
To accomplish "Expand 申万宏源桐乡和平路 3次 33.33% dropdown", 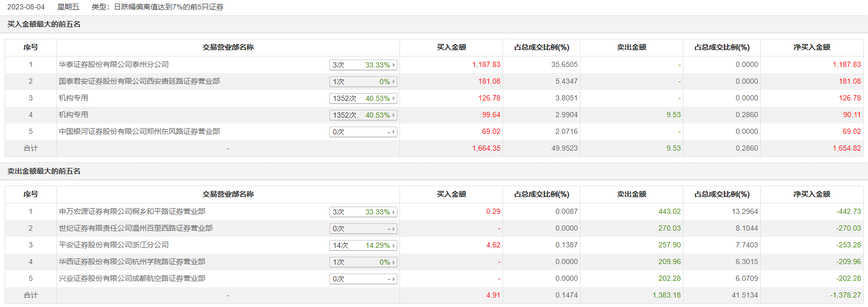I will click(363, 212).
